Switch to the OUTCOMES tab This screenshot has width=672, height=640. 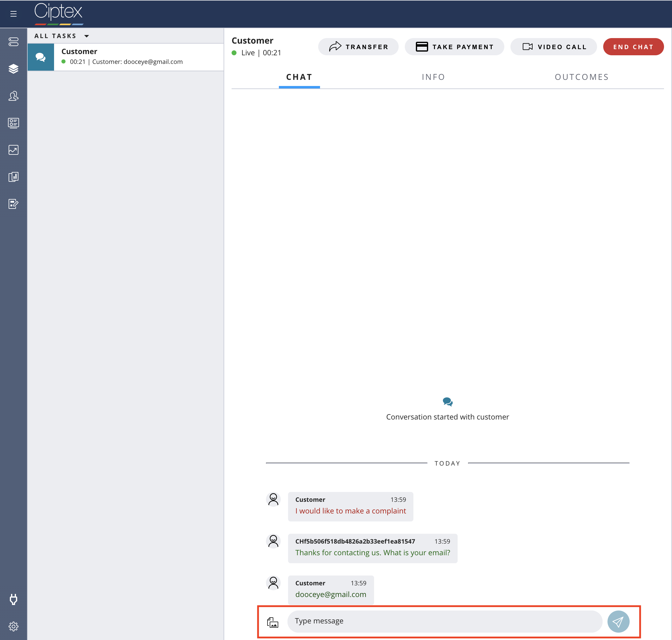tap(582, 77)
